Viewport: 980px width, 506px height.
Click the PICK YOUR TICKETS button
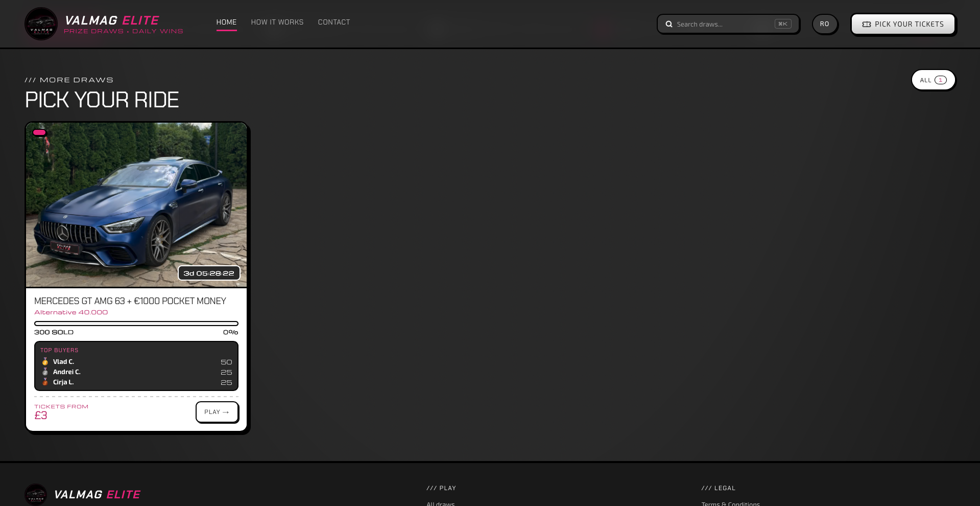(x=902, y=24)
